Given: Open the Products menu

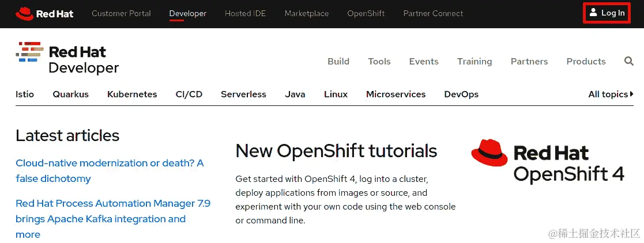Looking at the screenshot, I should click(586, 62).
